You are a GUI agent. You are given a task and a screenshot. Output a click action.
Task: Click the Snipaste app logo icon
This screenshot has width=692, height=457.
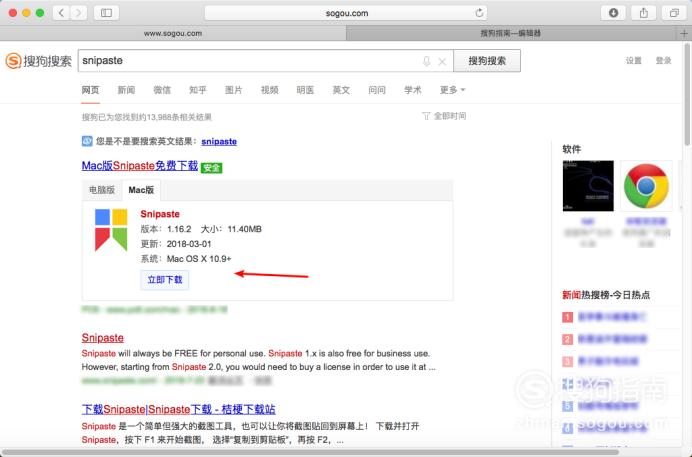click(x=111, y=230)
